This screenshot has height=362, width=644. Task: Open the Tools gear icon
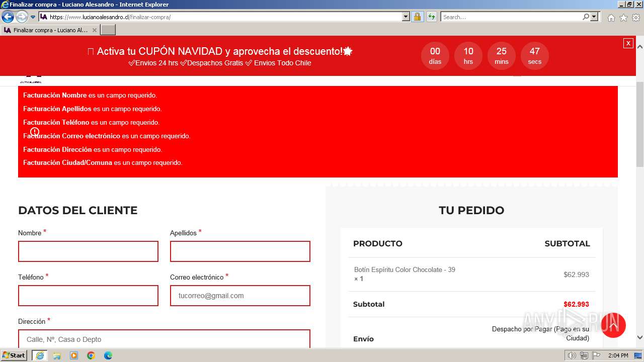click(x=636, y=18)
